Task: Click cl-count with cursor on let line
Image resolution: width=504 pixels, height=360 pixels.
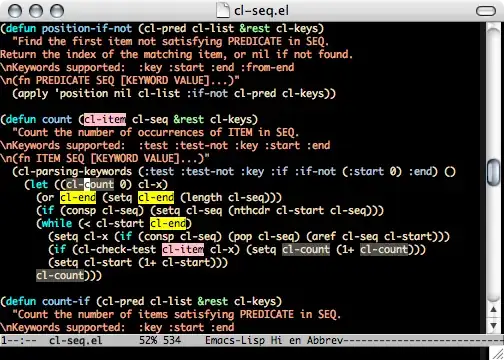Action: pos(90,185)
